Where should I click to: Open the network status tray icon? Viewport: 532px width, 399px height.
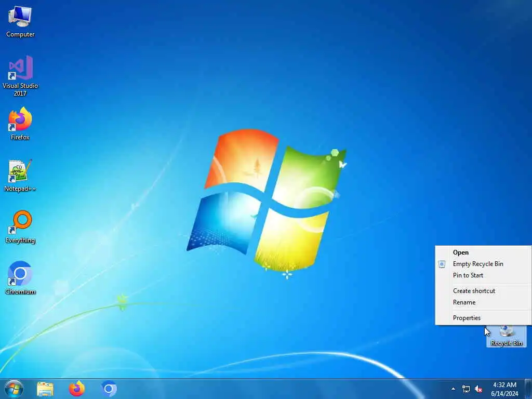(466, 389)
